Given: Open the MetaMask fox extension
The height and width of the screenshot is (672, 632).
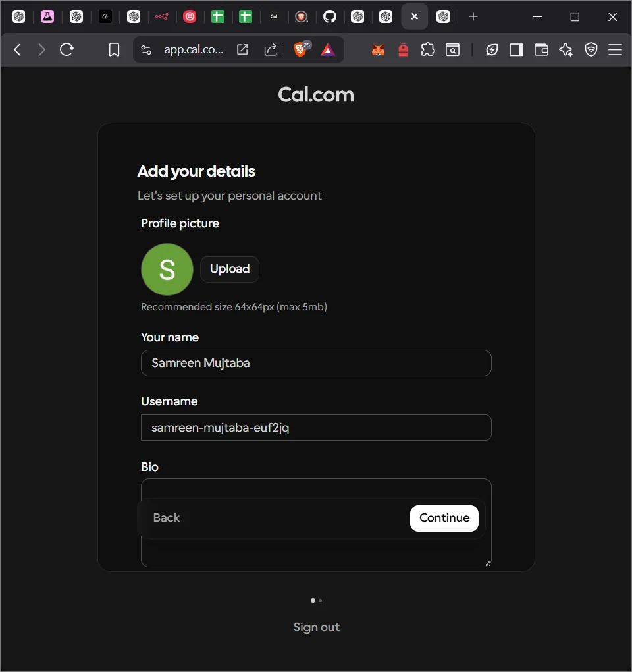Looking at the screenshot, I should coord(378,50).
